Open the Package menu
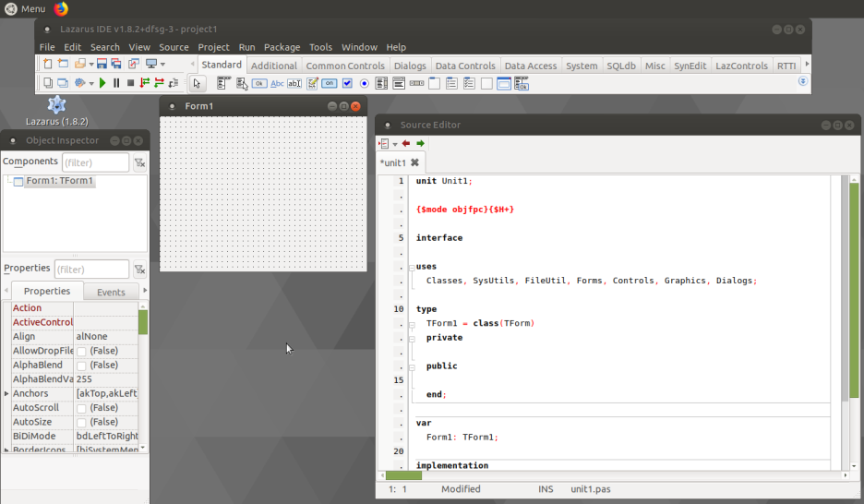 282,47
